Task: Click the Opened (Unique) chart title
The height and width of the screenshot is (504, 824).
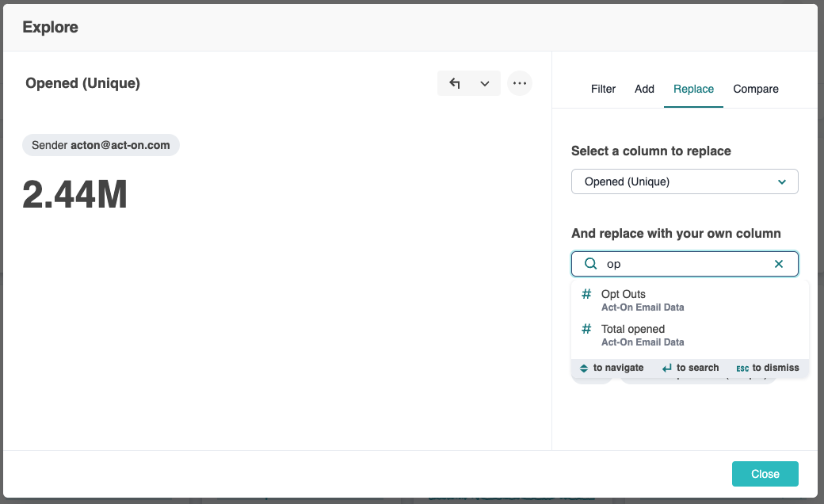Action: [83, 83]
